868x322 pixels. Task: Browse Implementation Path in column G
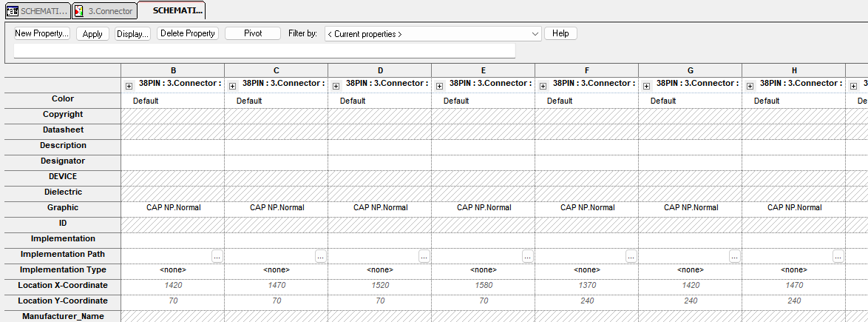(735, 256)
